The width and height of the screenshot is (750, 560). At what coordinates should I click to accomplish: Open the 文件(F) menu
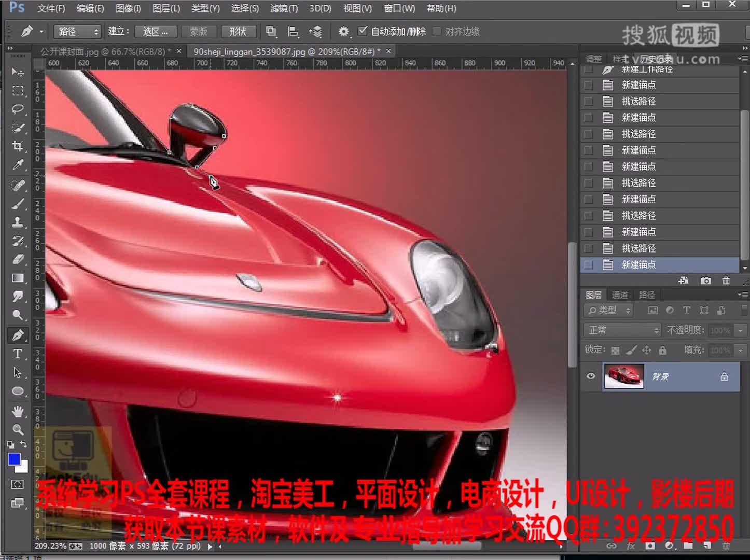click(x=51, y=8)
